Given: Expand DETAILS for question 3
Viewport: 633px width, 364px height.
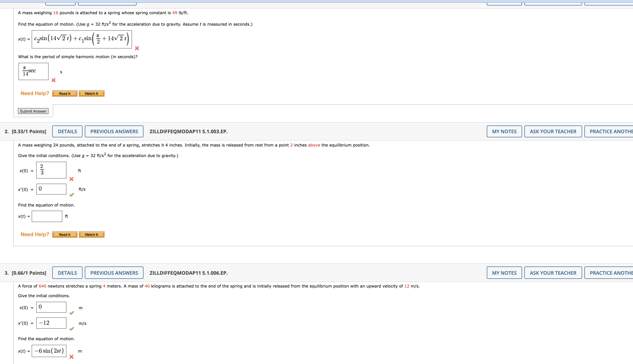Looking at the screenshot, I should pos(67,273).
